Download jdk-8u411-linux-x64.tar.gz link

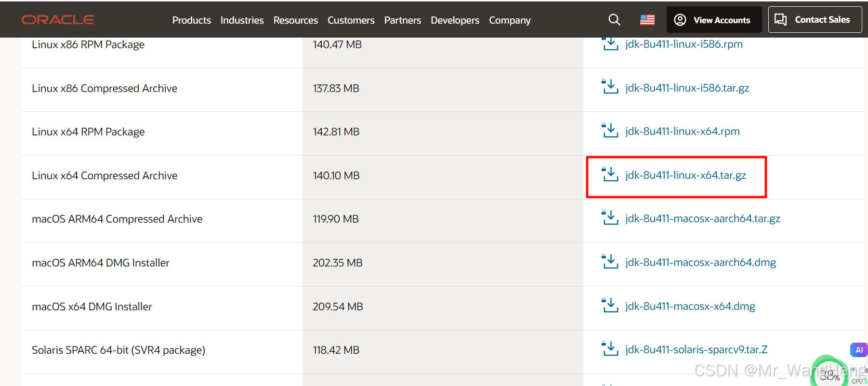point(686,175)
